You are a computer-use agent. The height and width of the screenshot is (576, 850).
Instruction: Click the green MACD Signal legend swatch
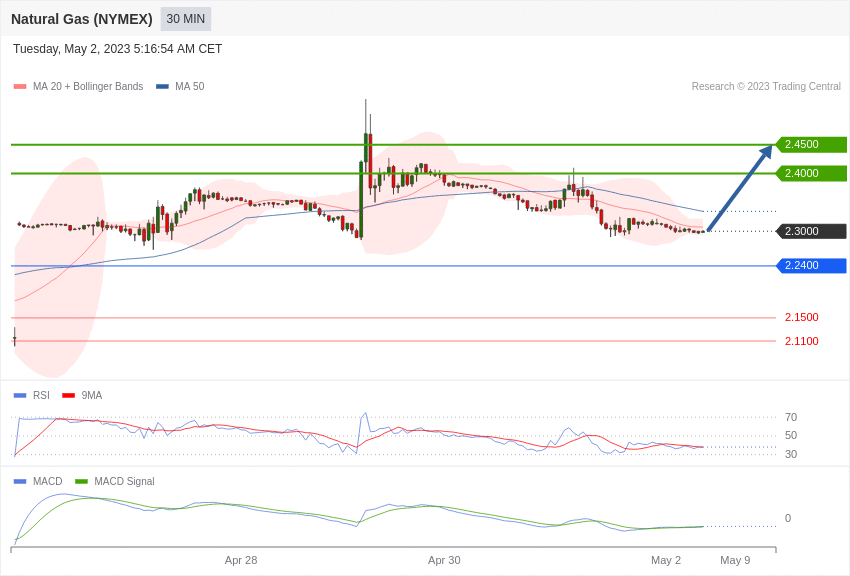point(81,481)
